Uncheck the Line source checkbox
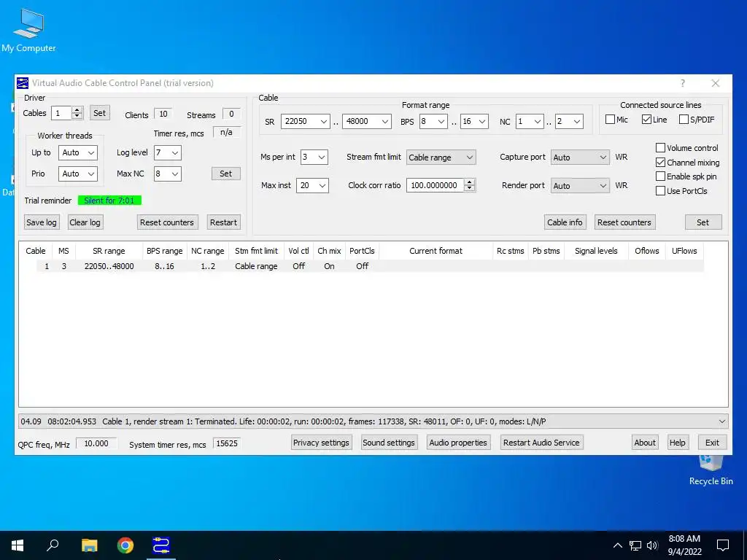 pyautogui.click(x=646, y=120)
